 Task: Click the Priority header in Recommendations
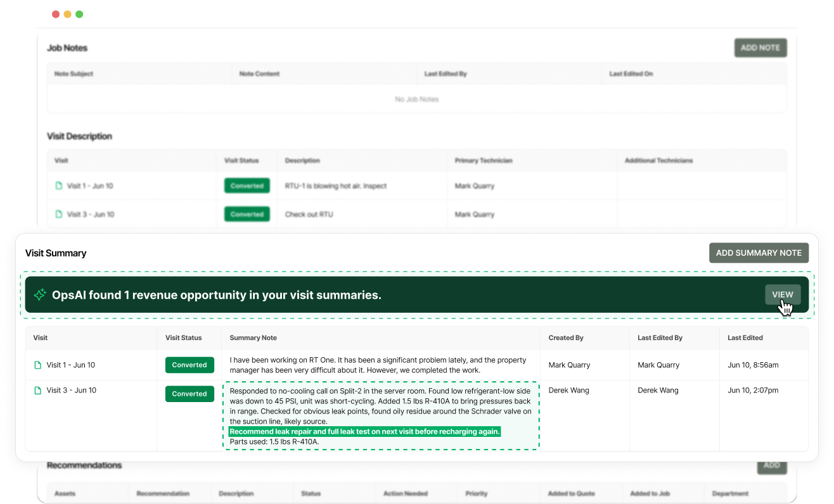pos(477,494)
